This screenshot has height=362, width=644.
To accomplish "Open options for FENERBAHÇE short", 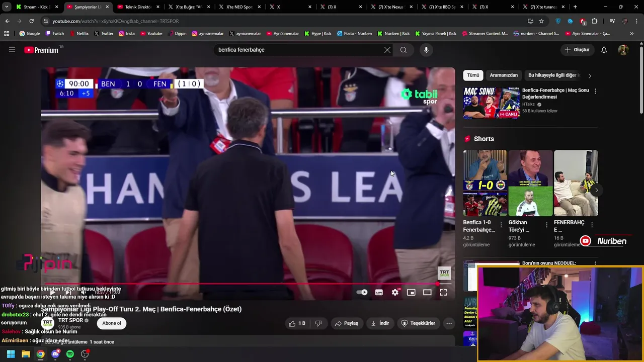I will [x=592, y=225].
